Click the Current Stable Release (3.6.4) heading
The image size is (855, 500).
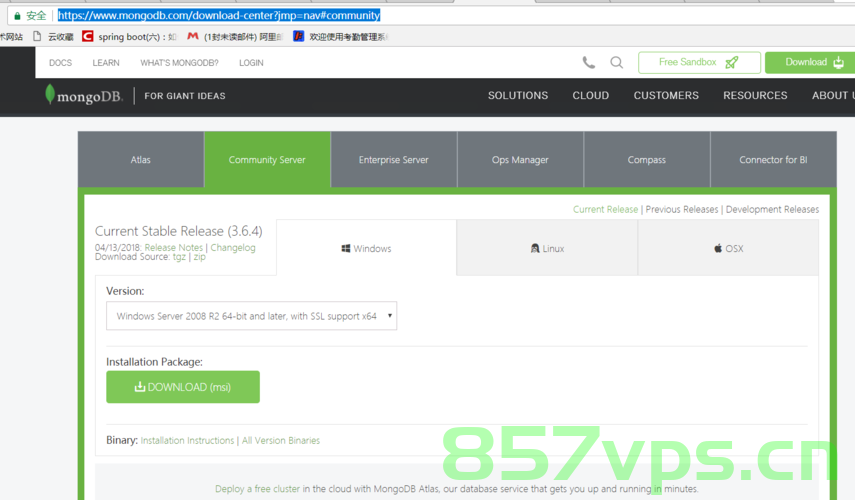click(x=178, y=231)
